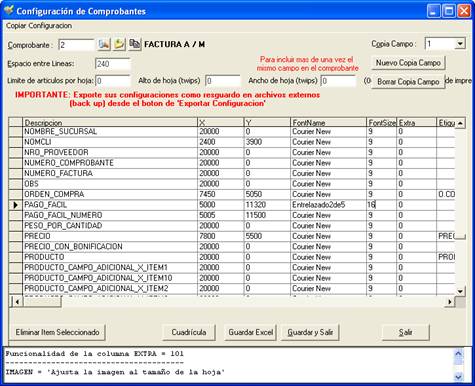Click the grid vertical scrollbar up arrow
This screenshot has width=475, height=386.
tap(460, 123)
